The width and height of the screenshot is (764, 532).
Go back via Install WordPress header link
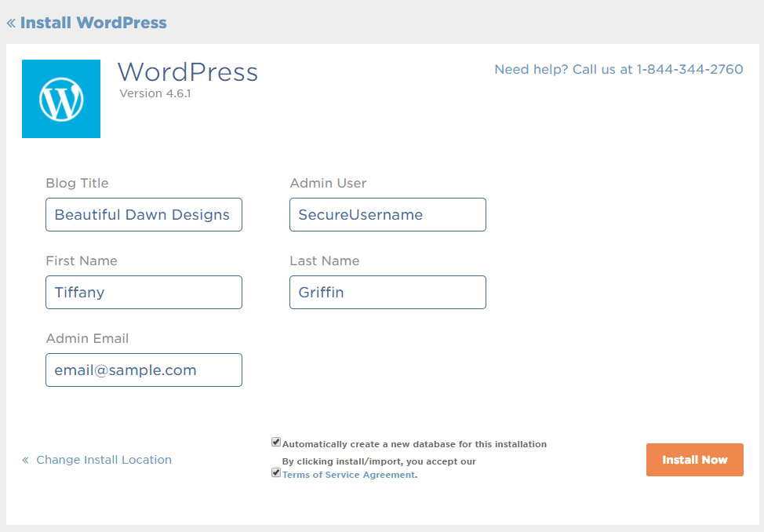(87, 23)
